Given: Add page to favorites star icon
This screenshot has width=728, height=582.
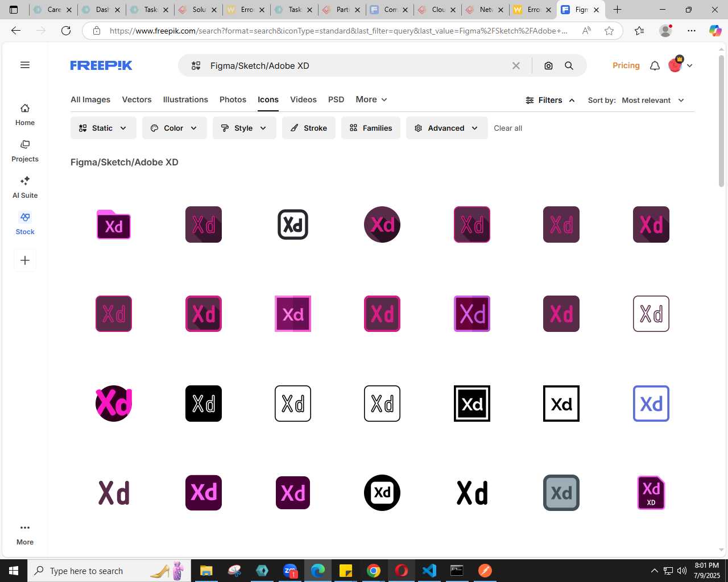Looking at the screenshot, I should click(x=609, y=31).
